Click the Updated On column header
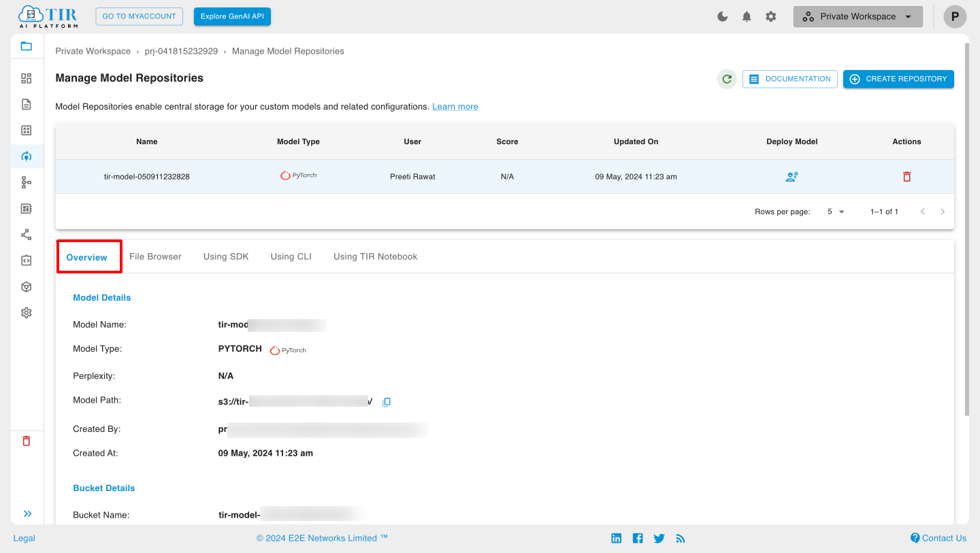The height and width of the screenshot is (553, 980). tap(636, 141)
